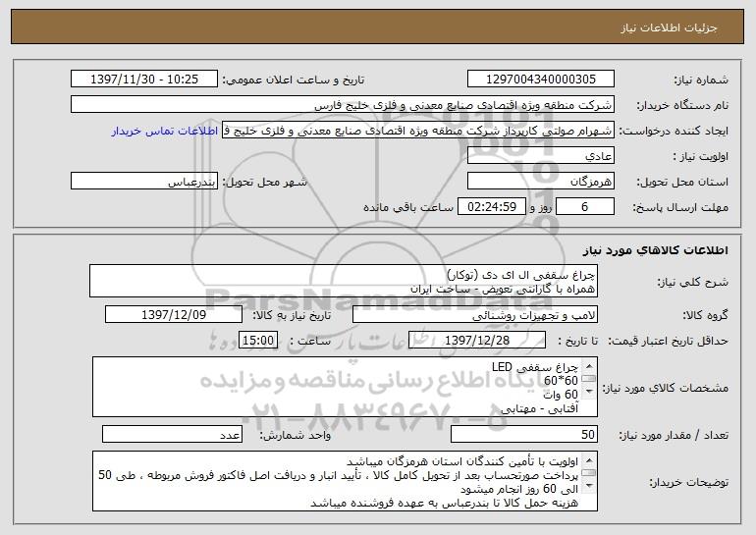This screenshot has width=756, height=535.
Task: Click the label گروه کالا
Action: tap(705, 316)
